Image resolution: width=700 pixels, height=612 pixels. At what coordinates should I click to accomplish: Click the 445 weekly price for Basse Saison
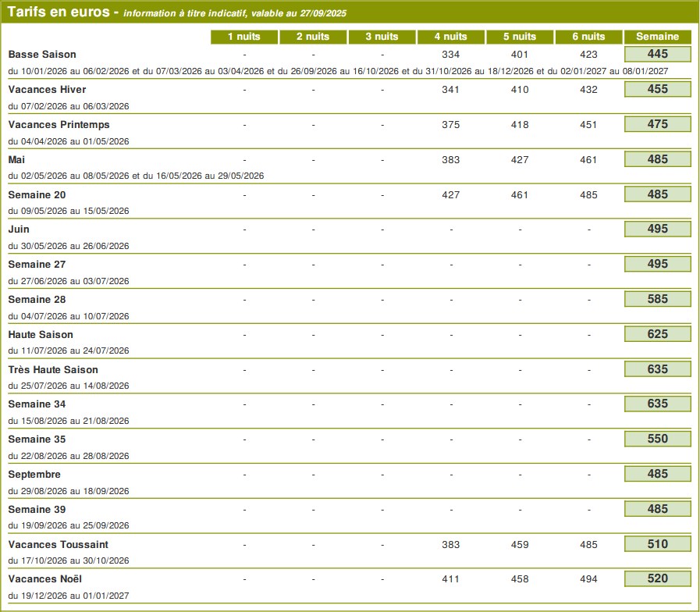click(x=657, y=54)
